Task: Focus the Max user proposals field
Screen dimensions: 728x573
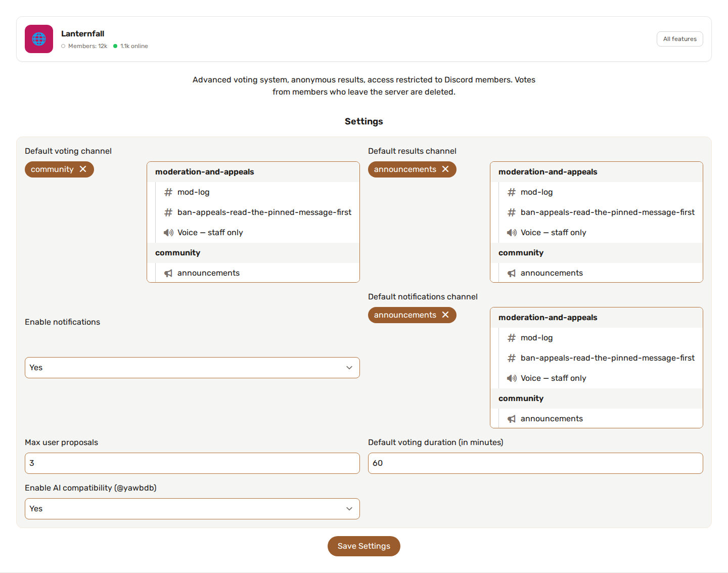Action: (x=192, y=463)
